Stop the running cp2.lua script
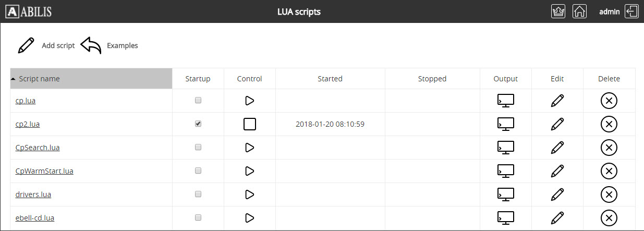The height and width of the screenshot is (231, 644). click(x=249, y=124)
